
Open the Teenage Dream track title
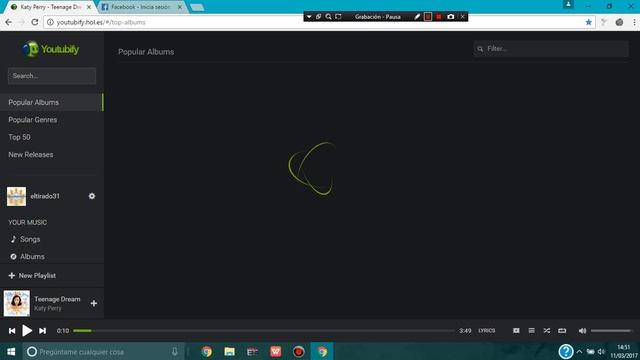click(x=57, y=299)
